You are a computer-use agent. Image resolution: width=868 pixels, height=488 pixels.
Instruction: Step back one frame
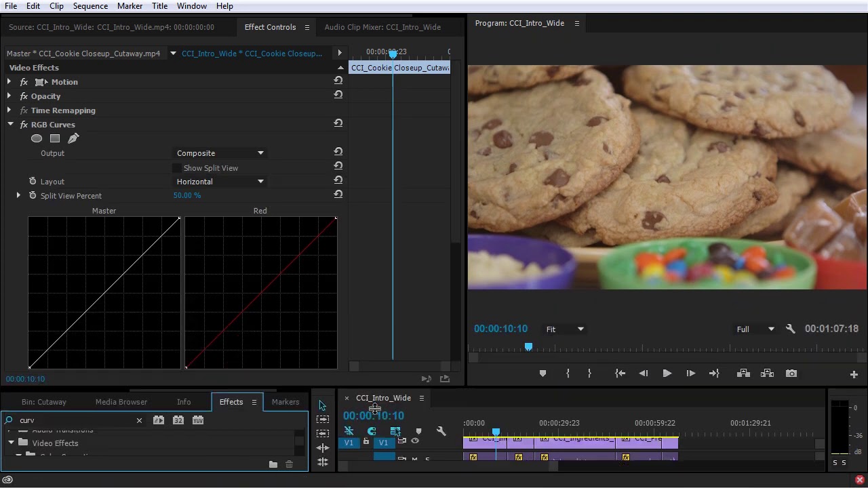pos(644,373)
